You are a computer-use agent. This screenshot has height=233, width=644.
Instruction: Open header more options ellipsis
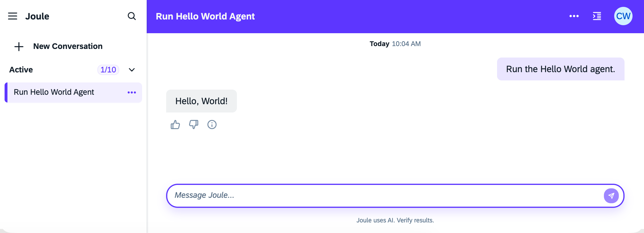click(x=574, y=16)
